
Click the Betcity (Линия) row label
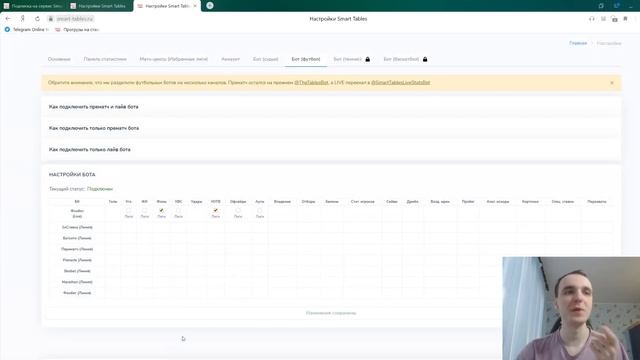click(x=77, y=238)
